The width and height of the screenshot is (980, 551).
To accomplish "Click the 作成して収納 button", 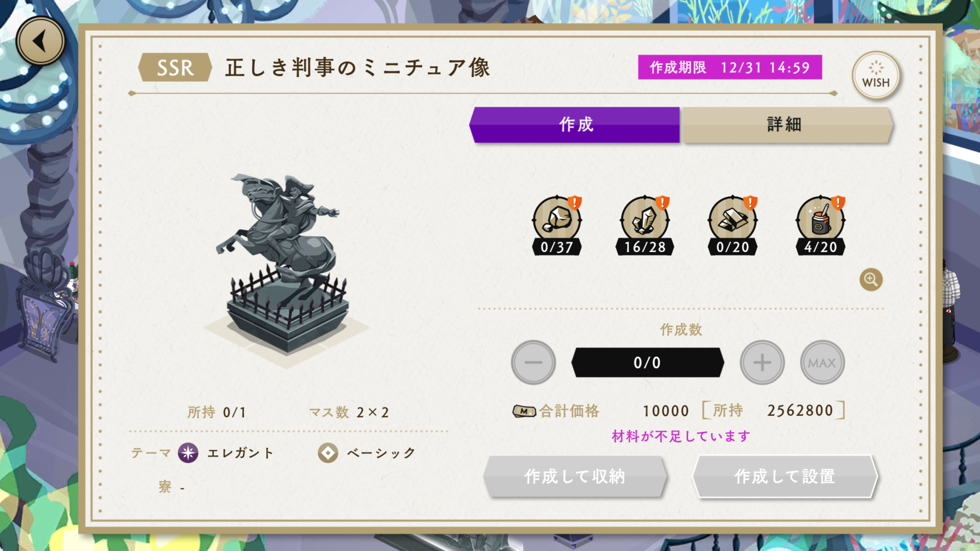I will 575,476.
